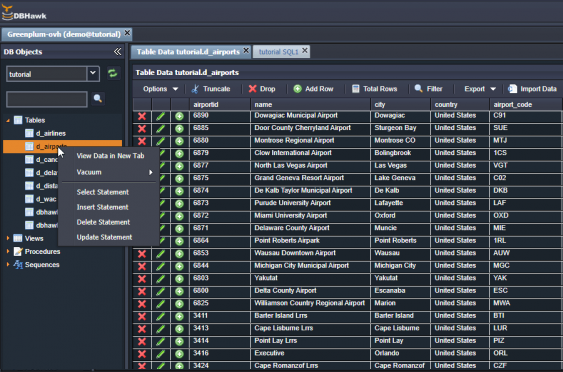Click the DBHawk logo

[x=24, y=13]
